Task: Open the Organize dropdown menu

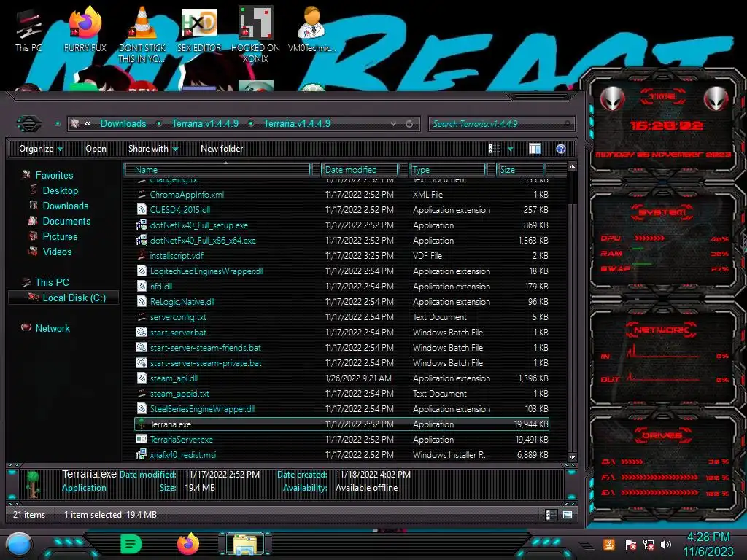Action: tap(41, 149)
